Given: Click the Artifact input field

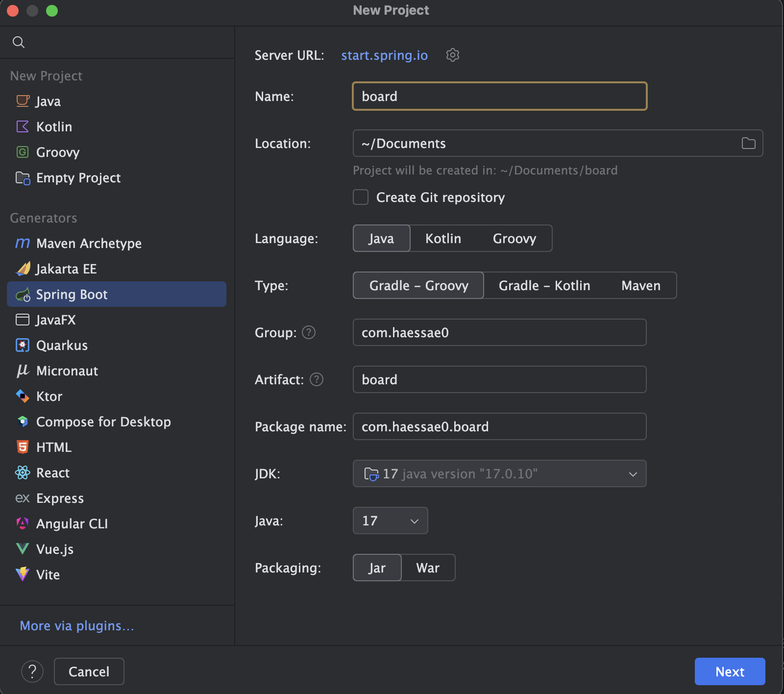Looking at the screenshot, I should tap(500, 379).
